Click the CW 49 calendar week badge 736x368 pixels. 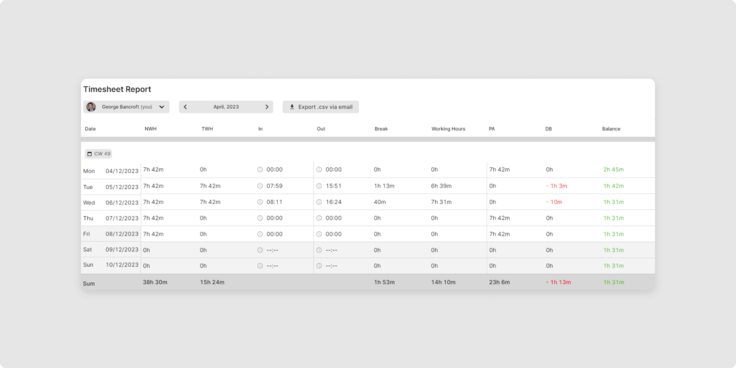[99, 154]
